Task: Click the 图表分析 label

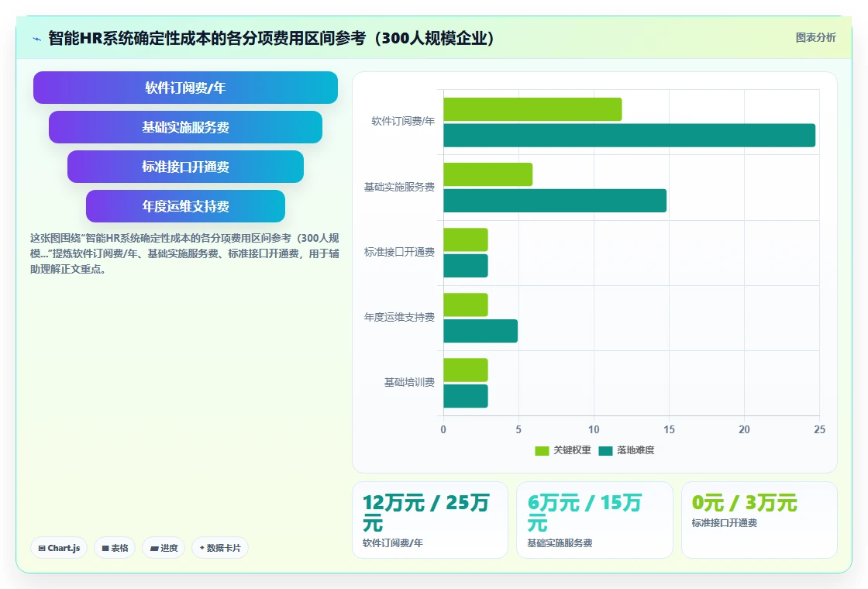Action: [x=815, y=38]
